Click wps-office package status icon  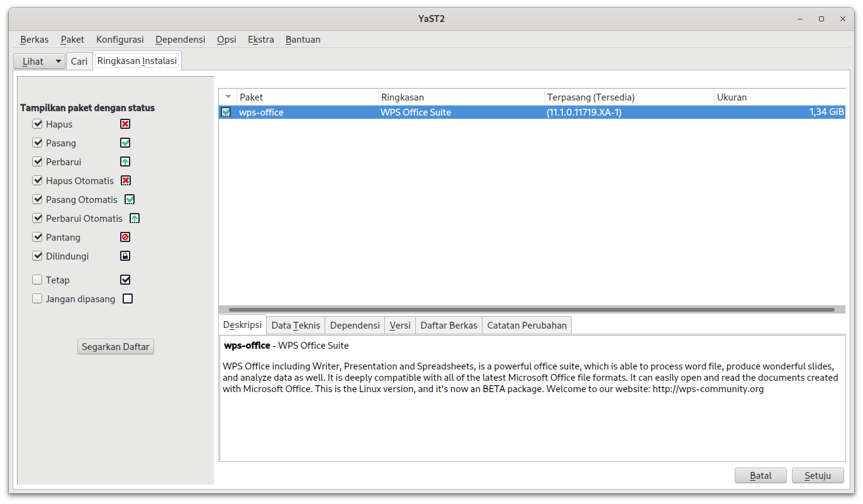[226, 112]
